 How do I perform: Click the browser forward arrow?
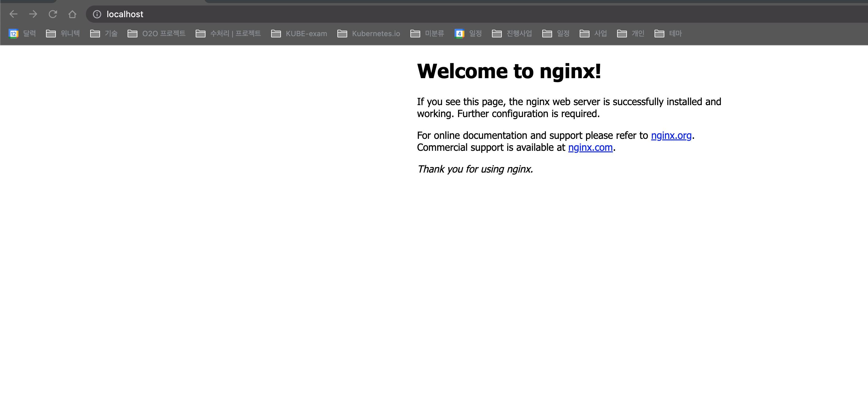pyautogui.click(x=33, y=14)
